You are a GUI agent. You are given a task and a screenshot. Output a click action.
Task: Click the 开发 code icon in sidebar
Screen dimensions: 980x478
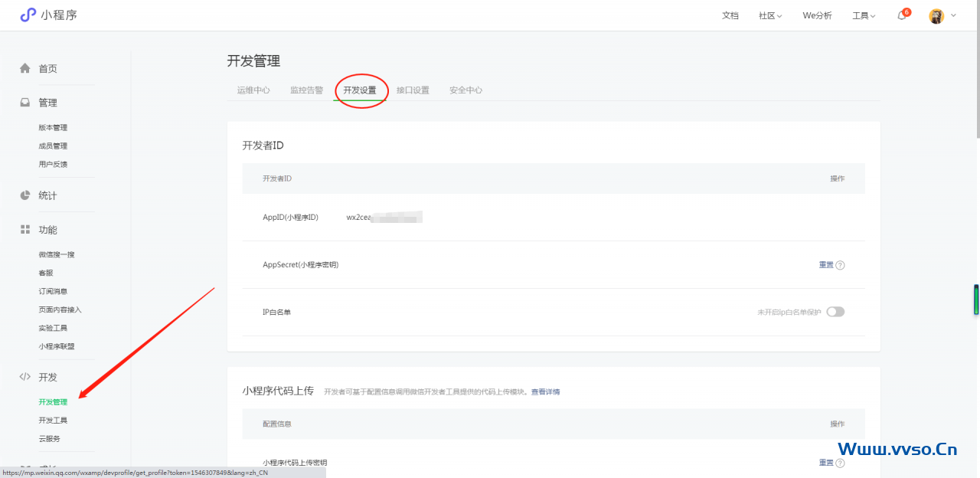(25, 377)
